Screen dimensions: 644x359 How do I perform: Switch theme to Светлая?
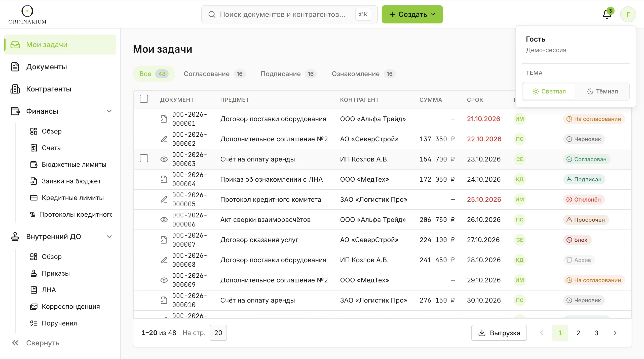(549, 91)
